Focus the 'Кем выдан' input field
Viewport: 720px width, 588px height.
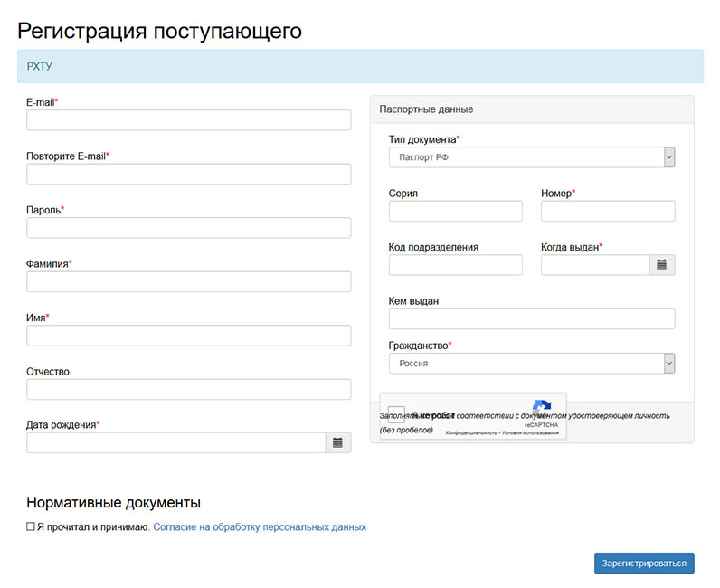point(532,318)
